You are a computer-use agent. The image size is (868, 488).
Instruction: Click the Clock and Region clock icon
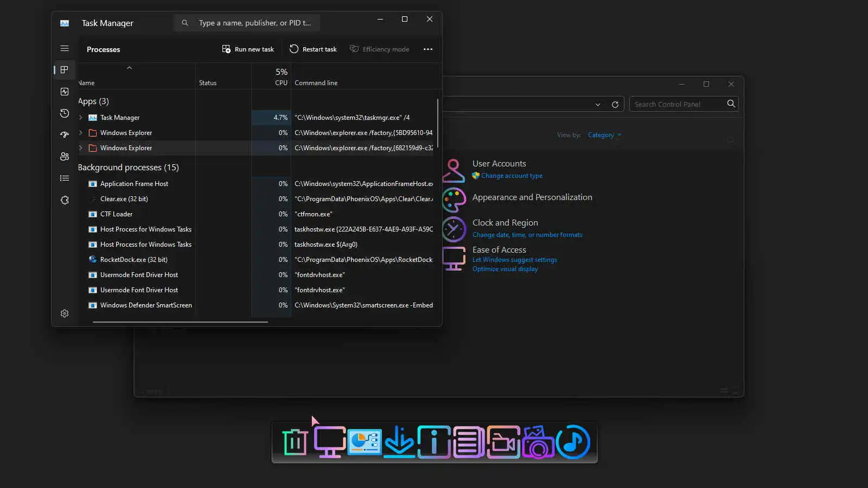tap(454, 229)
